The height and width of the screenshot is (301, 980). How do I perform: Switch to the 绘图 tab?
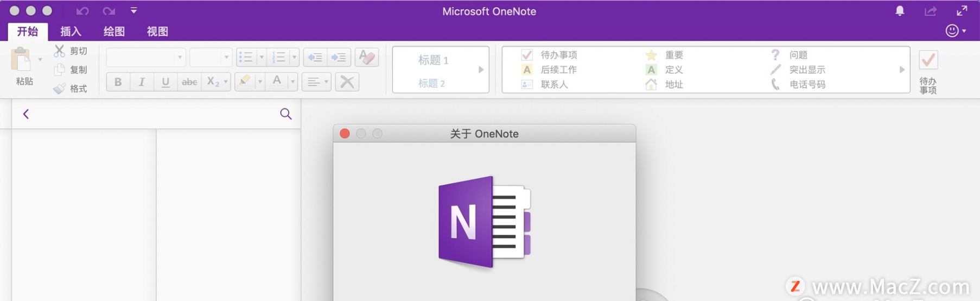pos(114,32)
